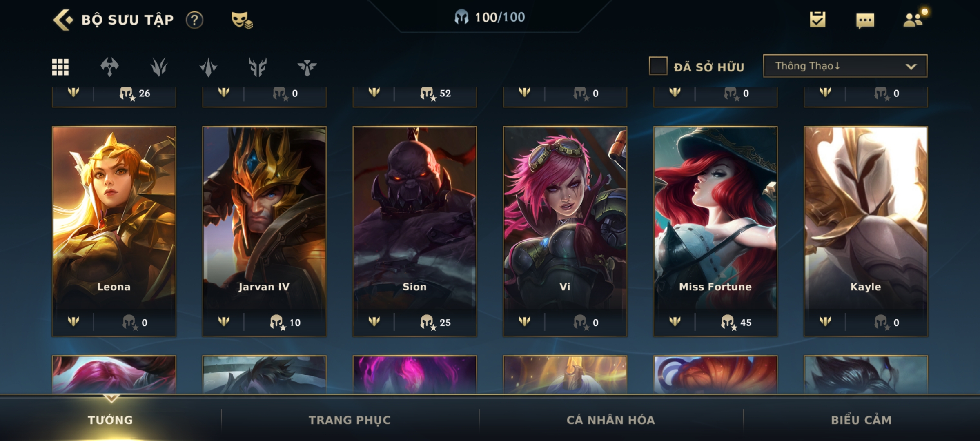Select the last role filter icon
This screenshot has width=980, height=441.
point(307,67)
